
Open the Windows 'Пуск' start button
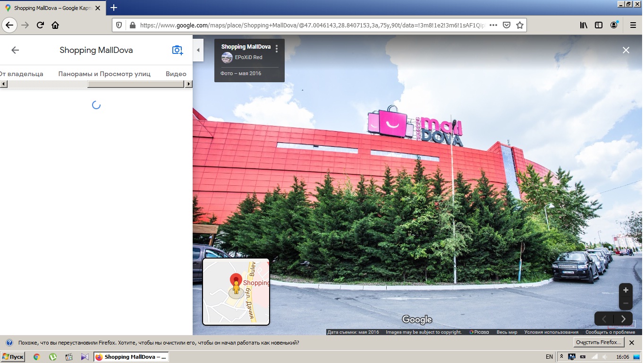[x=13, y=357]
